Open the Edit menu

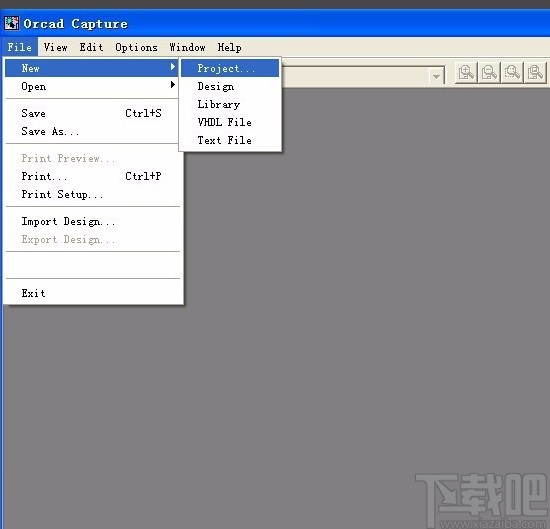coord(91,47)
